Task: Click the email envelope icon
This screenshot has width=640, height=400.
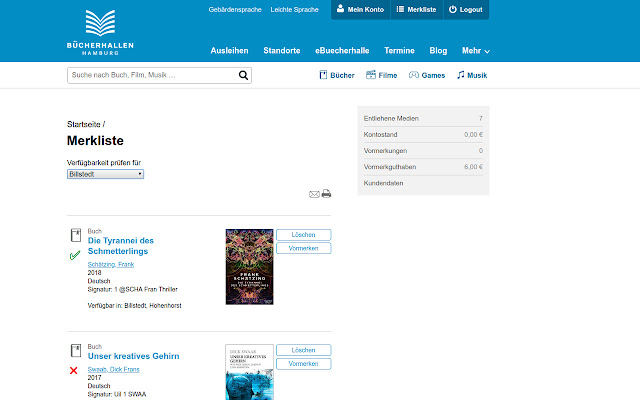Action: coord(314,194)
